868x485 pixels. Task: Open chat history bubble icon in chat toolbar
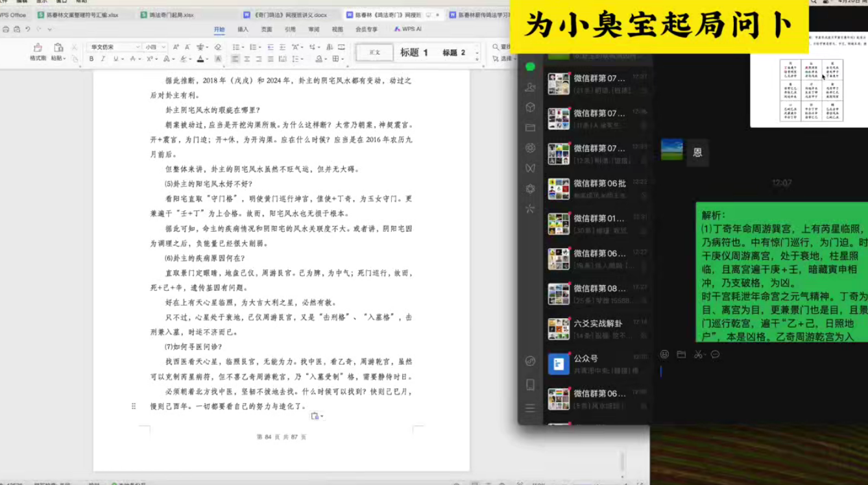tap(716, 354)
